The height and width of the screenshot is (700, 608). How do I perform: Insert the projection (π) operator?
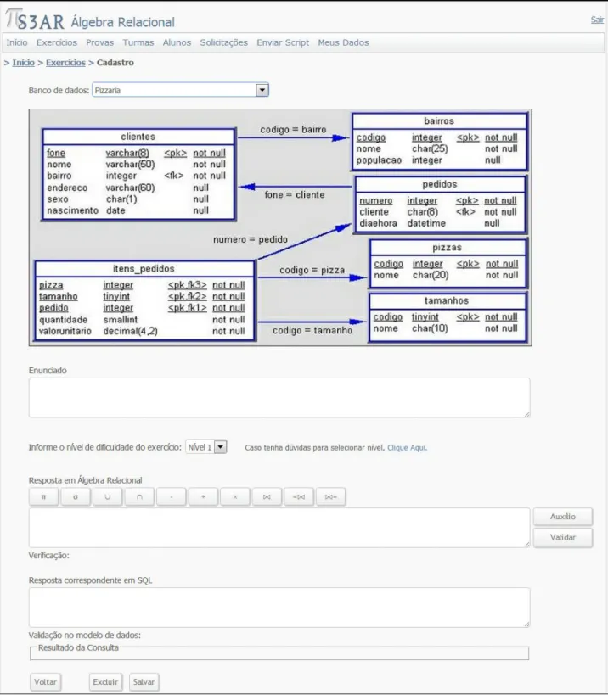click(44, 497)
